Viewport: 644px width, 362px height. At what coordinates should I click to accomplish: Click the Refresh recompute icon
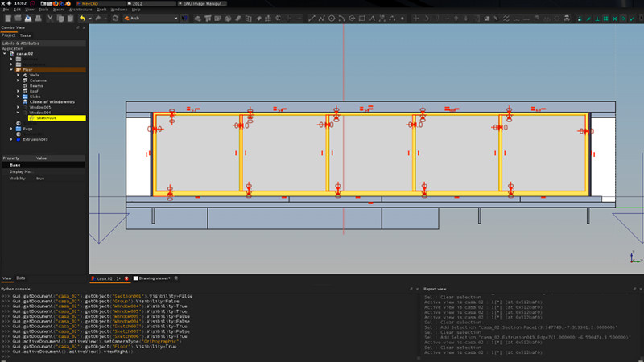pos(115,18)
